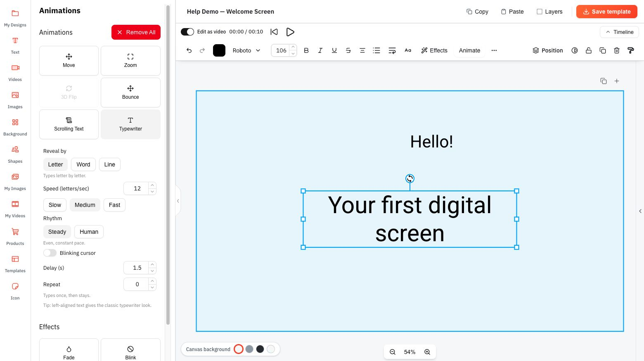Open the Templates sidebar section

pyautogui.click(x=15, y=264)
